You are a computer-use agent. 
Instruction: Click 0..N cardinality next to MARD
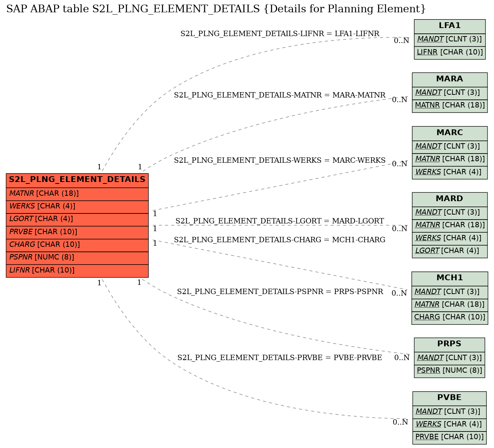[x=400, y=229]
